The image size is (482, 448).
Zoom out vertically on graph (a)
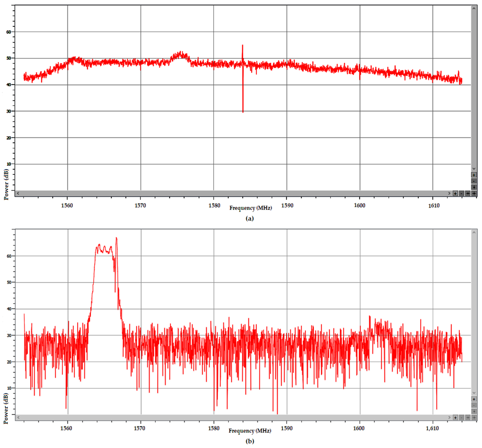(x=474, y=181)
